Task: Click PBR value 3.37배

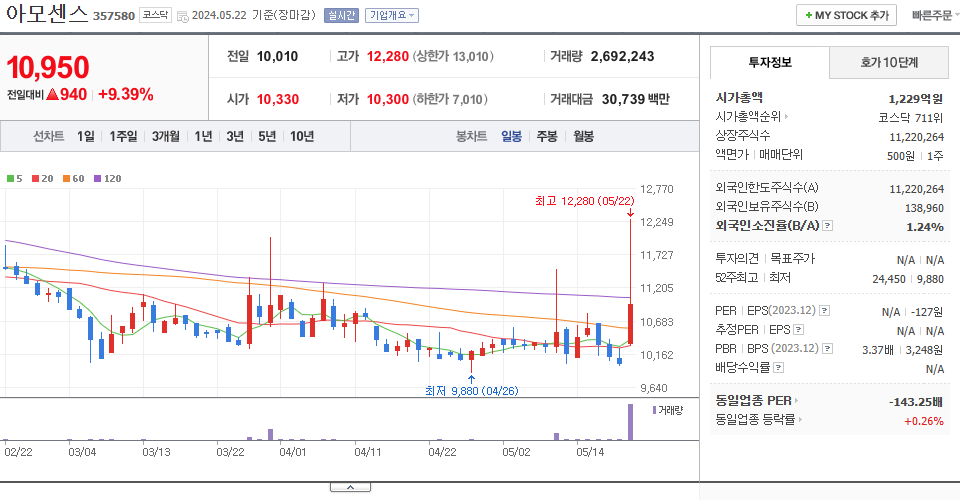Action: [x=877, y=350]
